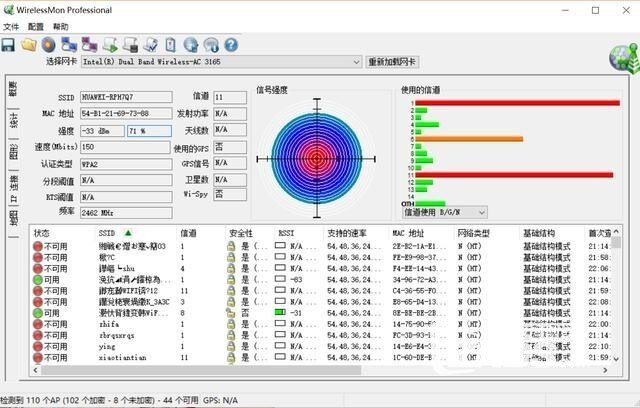Open the 配置 menu
Screen dimensions: 640x408
pyautogui.click(x=36, y=26)
